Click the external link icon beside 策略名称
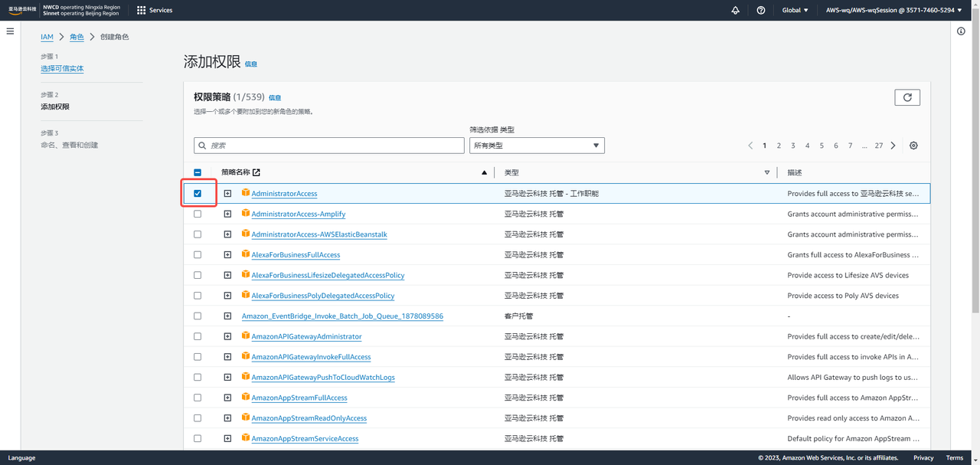 pos(256,172)
